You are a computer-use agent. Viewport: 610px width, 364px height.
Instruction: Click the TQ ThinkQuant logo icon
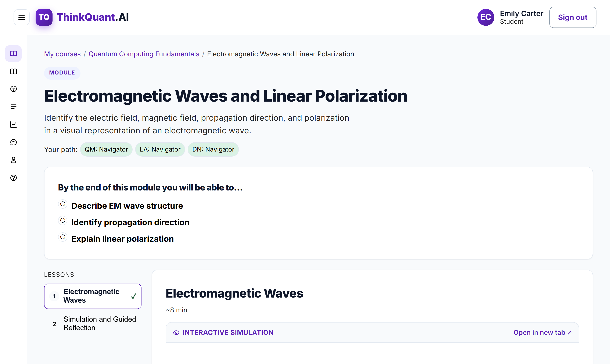coord(44,17)
